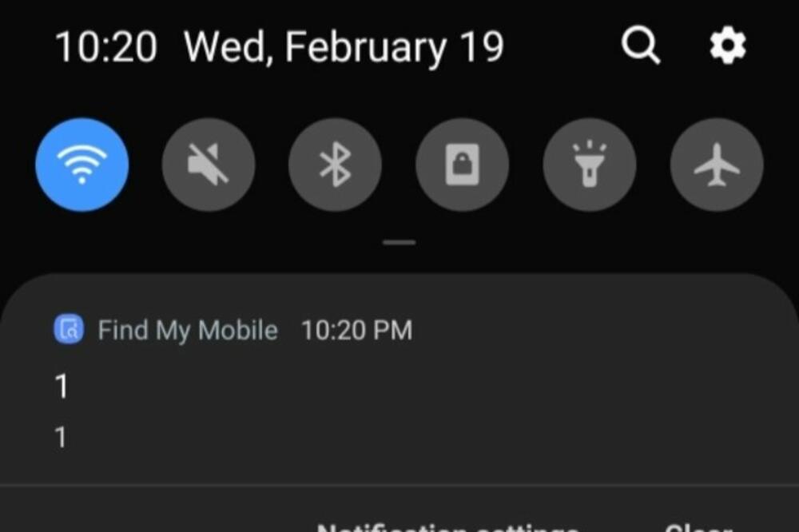
Task: Open settings via the gear icon
Action: coord(728,46)
